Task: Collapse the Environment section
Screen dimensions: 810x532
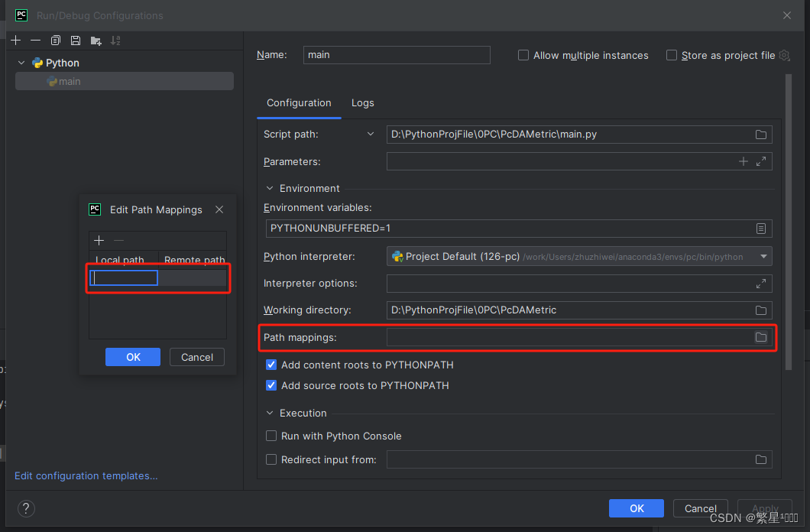Action: coord(270,189)
